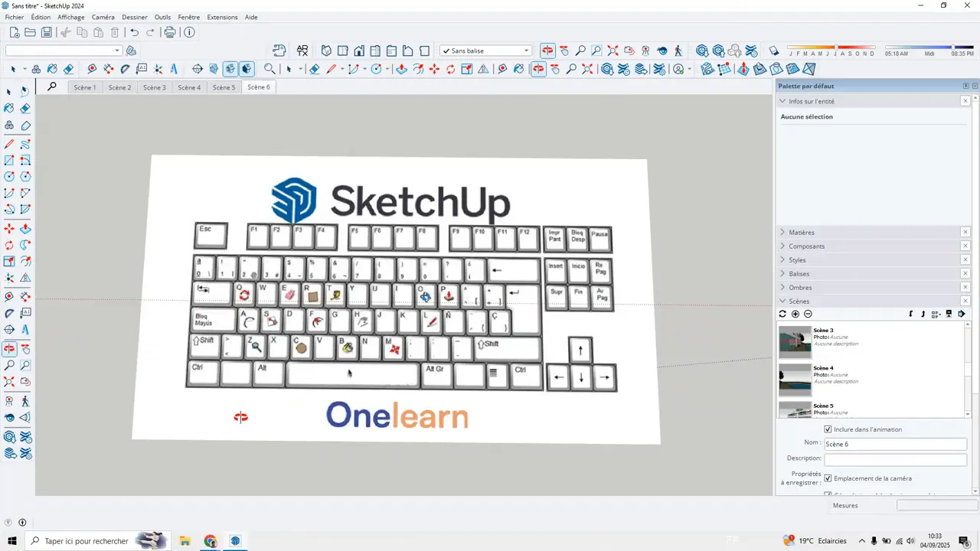Uncheck 'Emplacement de la caméra'

(x=828, y=478)
